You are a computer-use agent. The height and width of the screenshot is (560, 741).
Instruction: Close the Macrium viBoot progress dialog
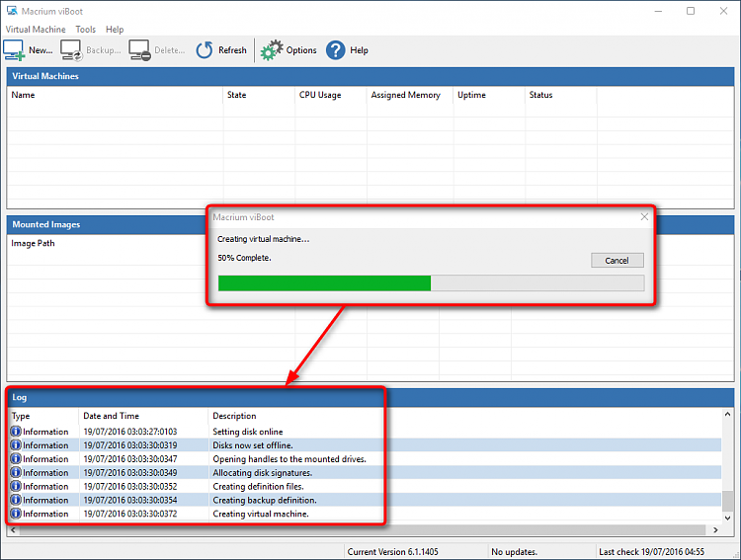coord(644,217)
